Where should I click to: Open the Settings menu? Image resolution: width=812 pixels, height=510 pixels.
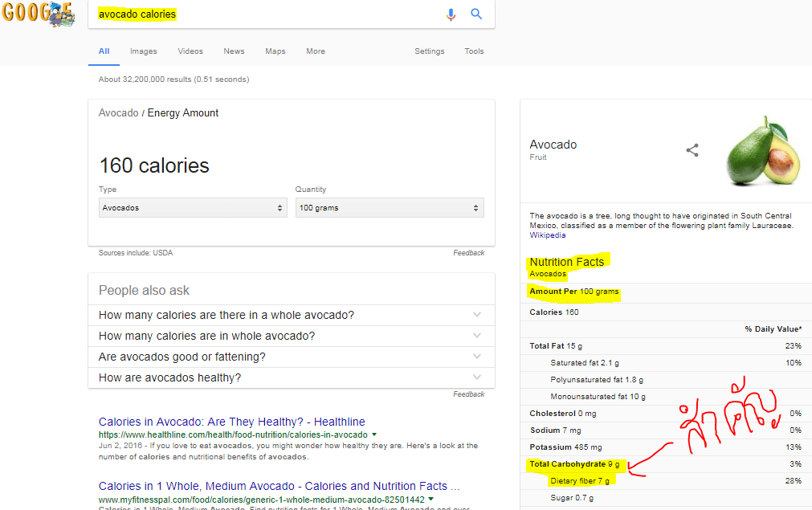click(x=430, y=51)
